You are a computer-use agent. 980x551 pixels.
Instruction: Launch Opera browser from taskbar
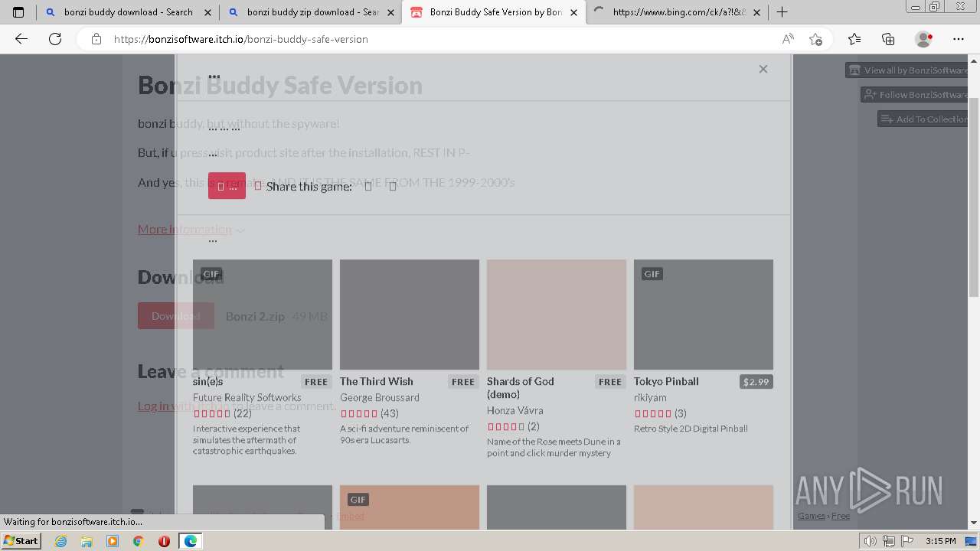164,541
